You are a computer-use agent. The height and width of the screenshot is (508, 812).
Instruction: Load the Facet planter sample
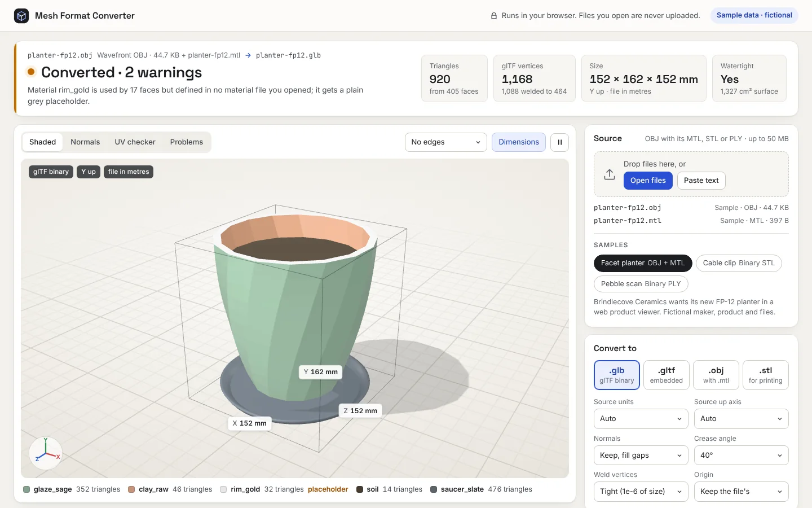click(643, 263)
